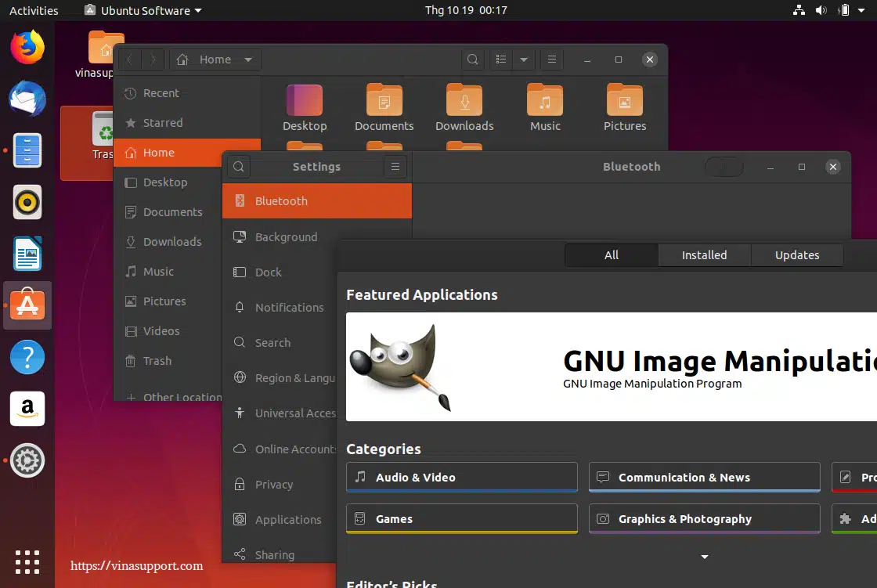
Task: Switch to the Installed tab
Action: pos(704,255)
